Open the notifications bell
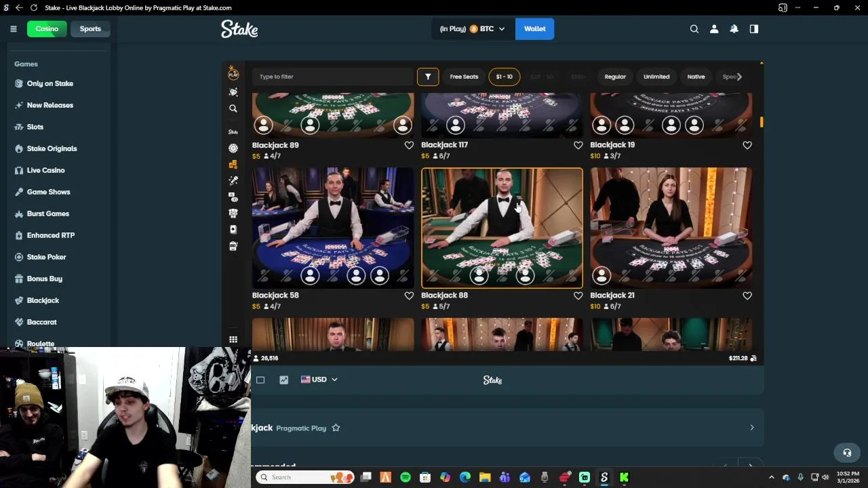The image size is (868, 488). coord(734,29)
